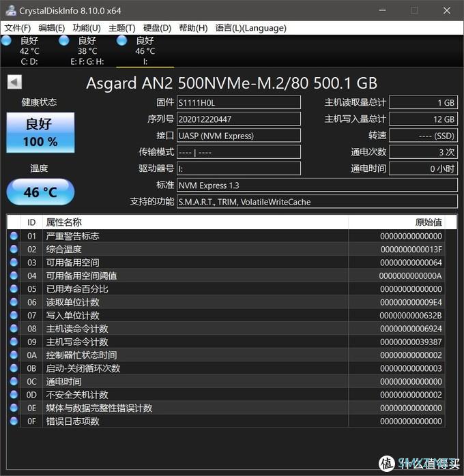Screen dimensions: 464x476
Task: Open the 功能(U) menu
Action: pos(87,28)
